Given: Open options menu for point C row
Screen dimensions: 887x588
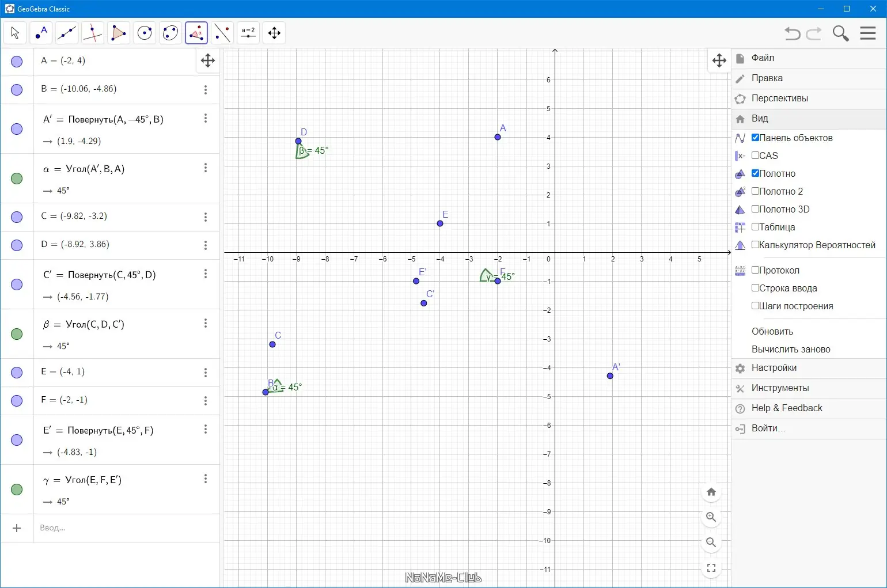Looking at the screenshot, I should coord(206,217).
